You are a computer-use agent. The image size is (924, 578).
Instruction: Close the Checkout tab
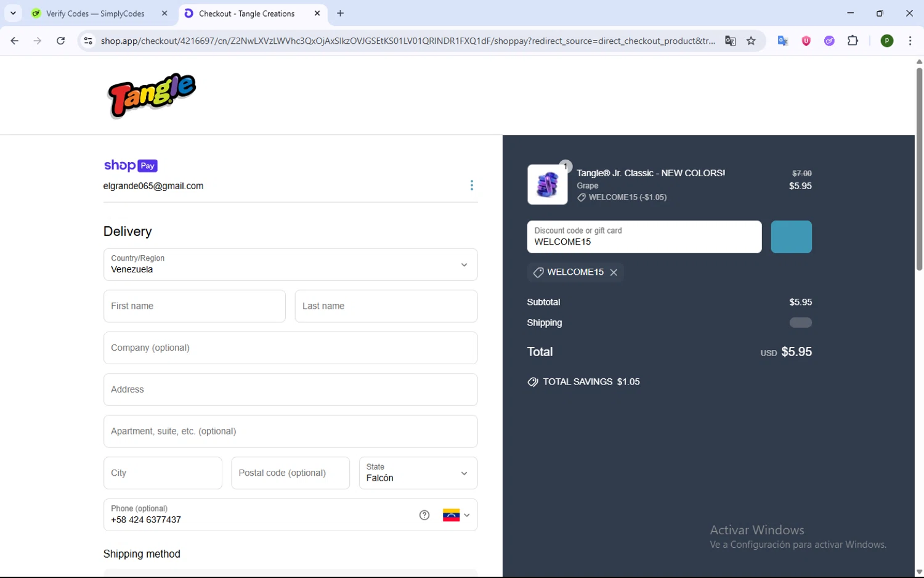pos(317,14)
